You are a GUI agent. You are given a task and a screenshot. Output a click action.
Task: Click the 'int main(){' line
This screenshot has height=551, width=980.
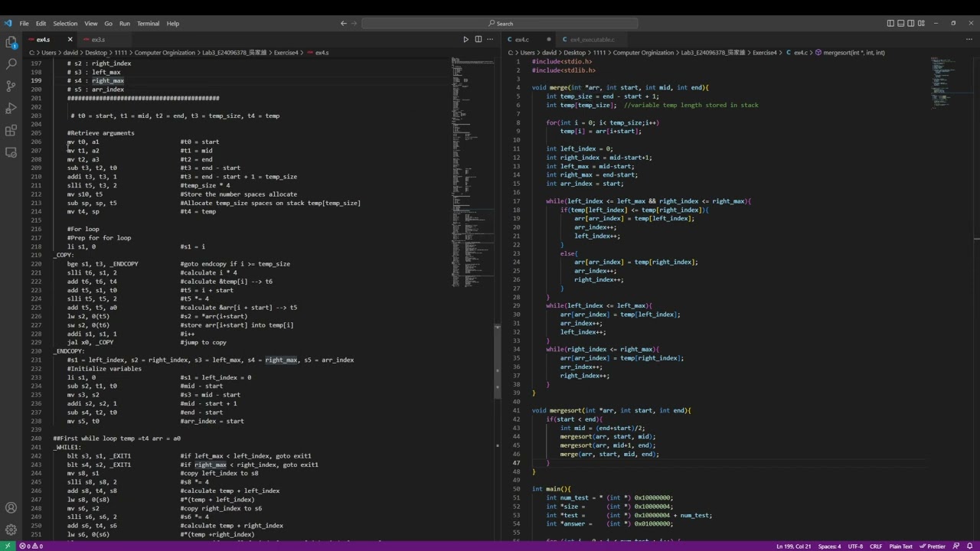(551, 489)
